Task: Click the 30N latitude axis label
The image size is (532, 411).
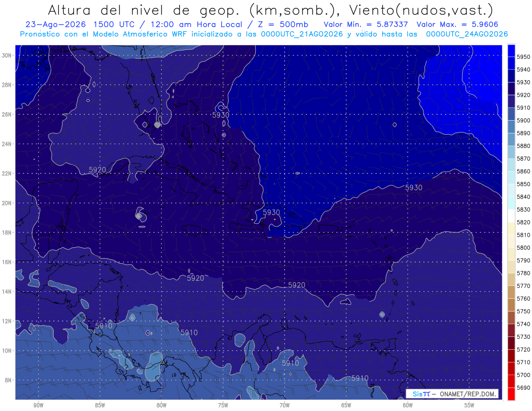Action: click(x=7, y=55)
